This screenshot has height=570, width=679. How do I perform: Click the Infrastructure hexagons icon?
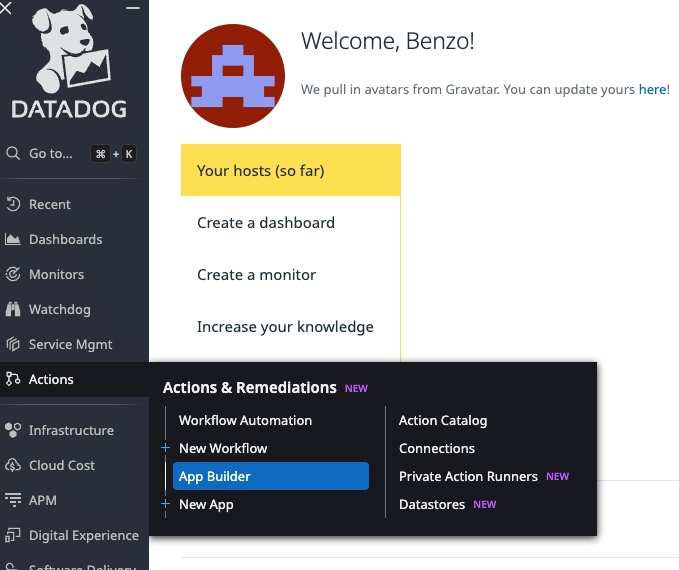13,430
